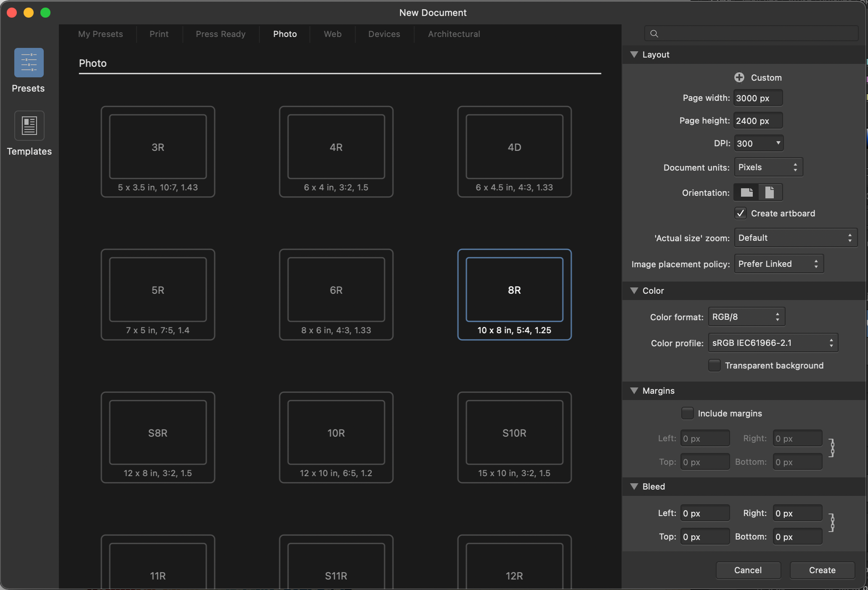Open the Templates sidebar icon
868x590 pixels.
[29, 126]
